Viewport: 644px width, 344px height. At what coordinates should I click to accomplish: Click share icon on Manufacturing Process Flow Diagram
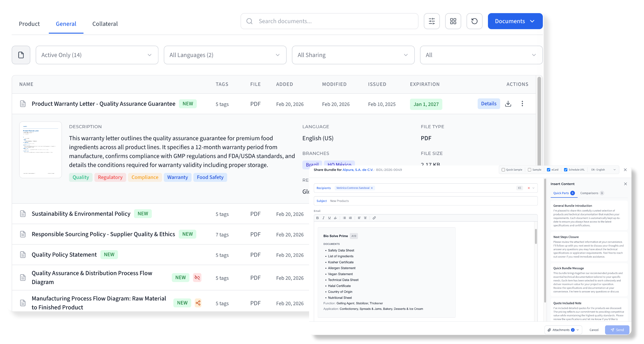pos(198,303)
